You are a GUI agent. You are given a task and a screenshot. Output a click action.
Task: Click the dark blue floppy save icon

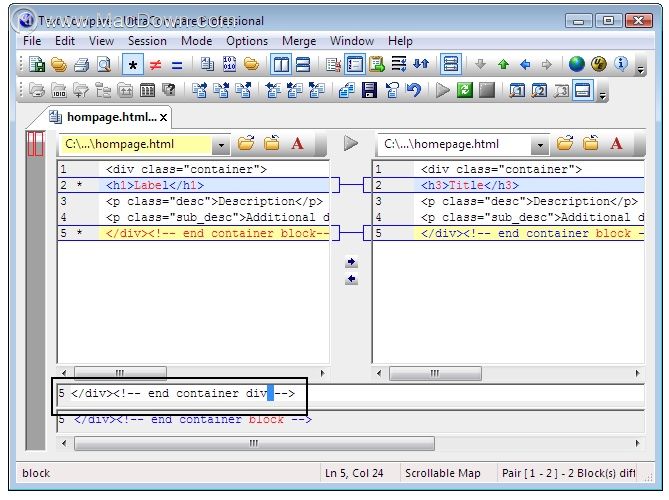point(369,90)
